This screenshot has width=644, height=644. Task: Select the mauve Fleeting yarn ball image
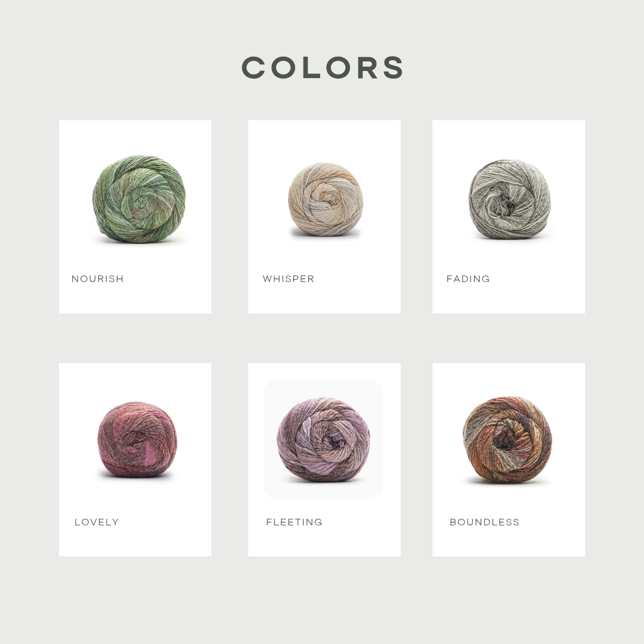pos(323,439)
